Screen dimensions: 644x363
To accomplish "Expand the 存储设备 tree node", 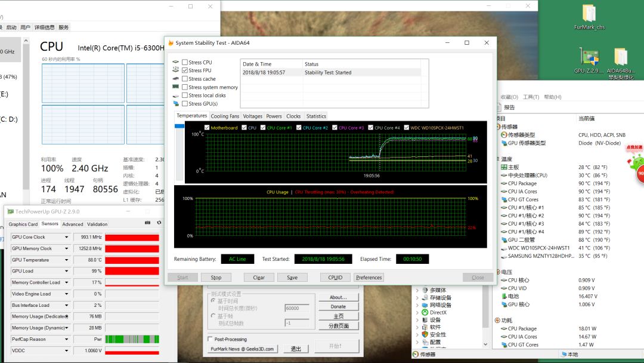I will (417, 298).
